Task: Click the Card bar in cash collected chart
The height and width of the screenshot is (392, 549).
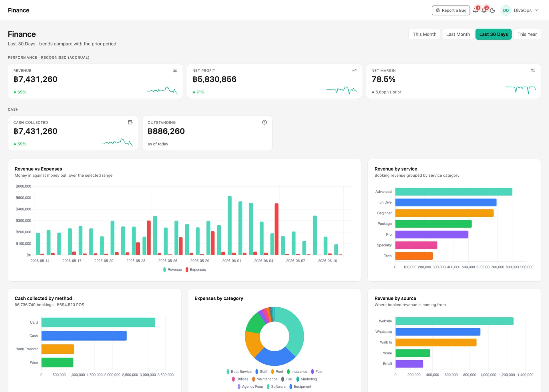Action: tap(98, 322)
